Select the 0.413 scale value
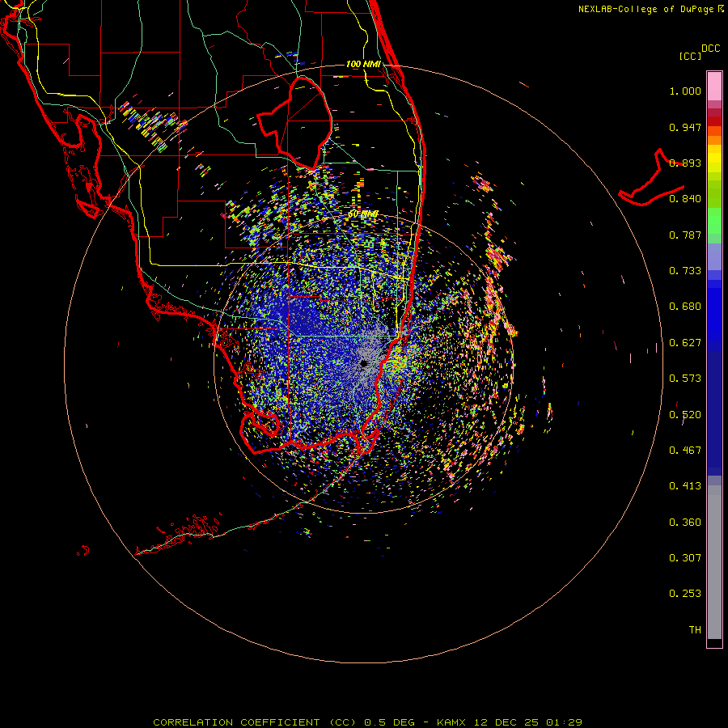This screenshot has width=728, height=728. tap(685, 486)
